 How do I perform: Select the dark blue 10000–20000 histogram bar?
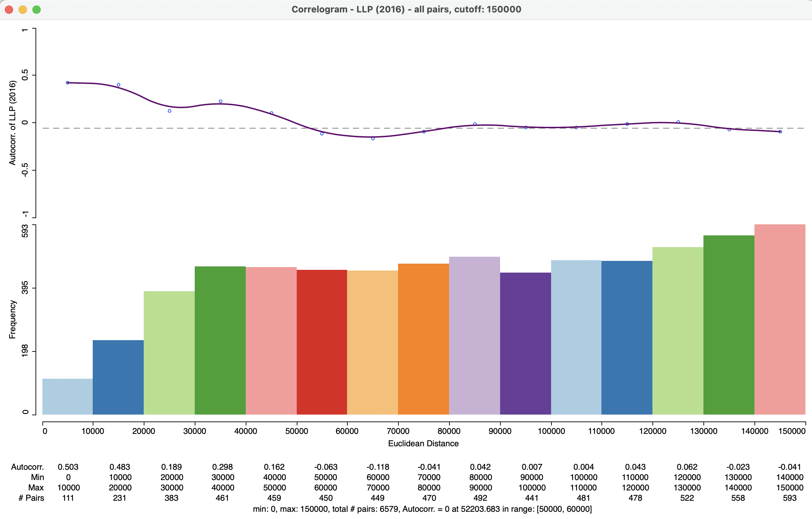[x=118, y=377]
